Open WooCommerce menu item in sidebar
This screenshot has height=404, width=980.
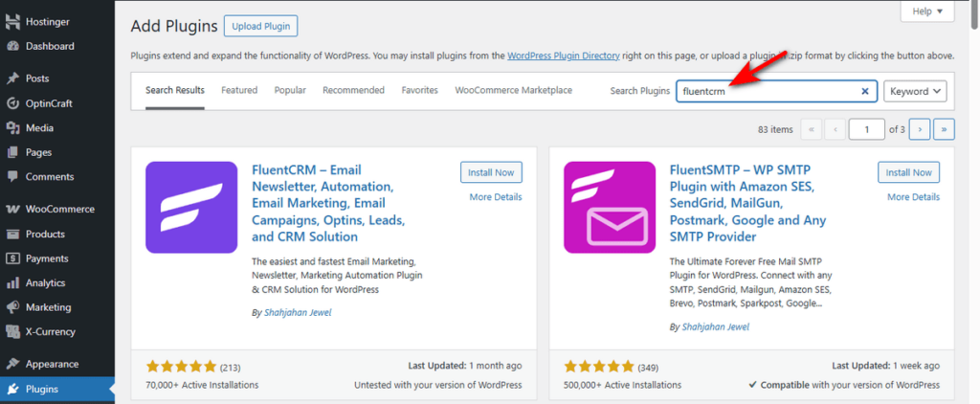point(57,210)
